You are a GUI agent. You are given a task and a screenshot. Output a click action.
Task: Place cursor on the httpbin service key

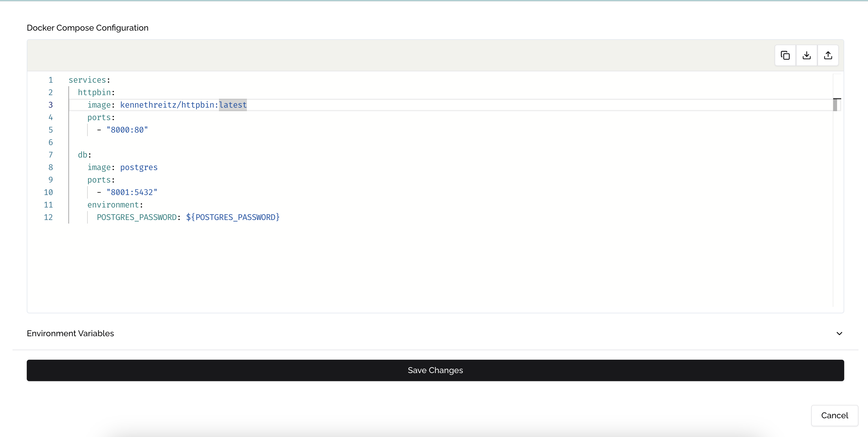[94, 92]
